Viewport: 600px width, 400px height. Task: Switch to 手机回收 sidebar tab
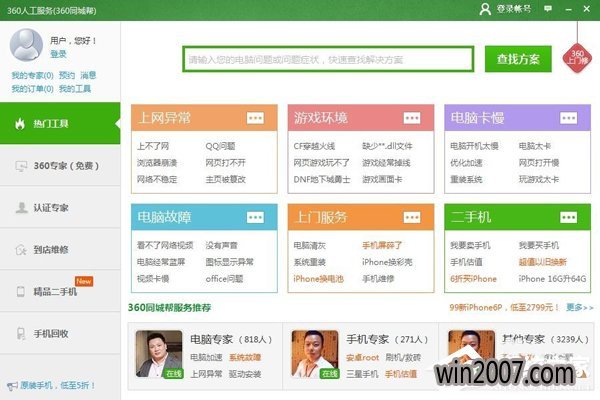click(x=60, y=333)
